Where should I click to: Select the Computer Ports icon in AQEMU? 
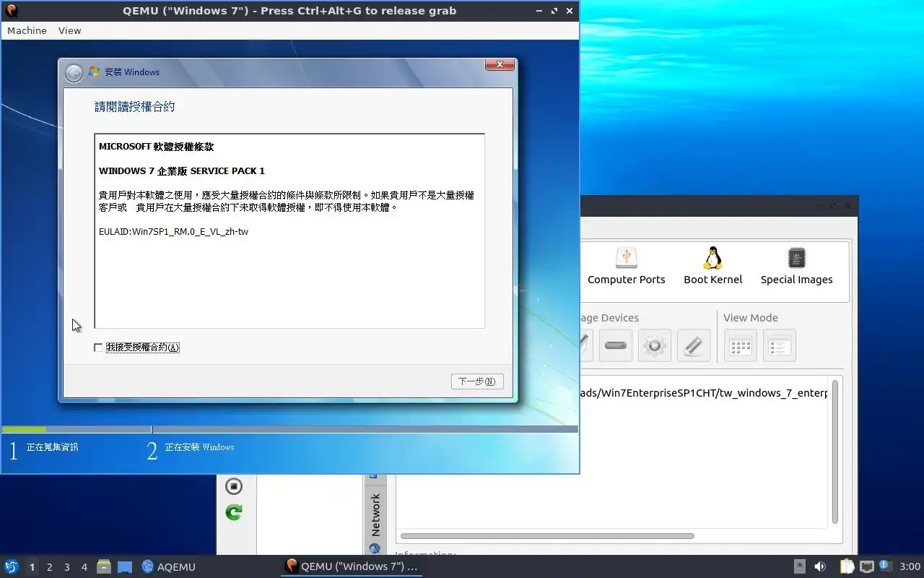point(627,267)
